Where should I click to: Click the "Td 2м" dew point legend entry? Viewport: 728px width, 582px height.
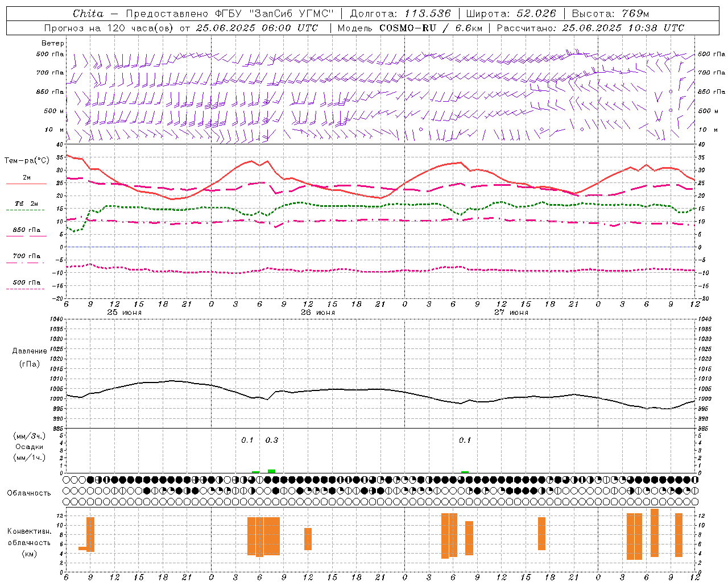pyautogui.click(x=27, y=203)
